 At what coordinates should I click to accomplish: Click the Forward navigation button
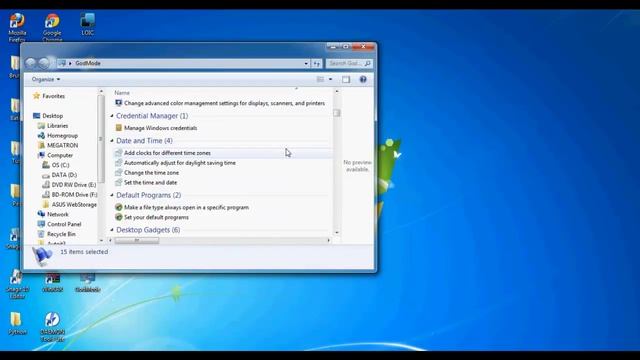click(44, 63)
